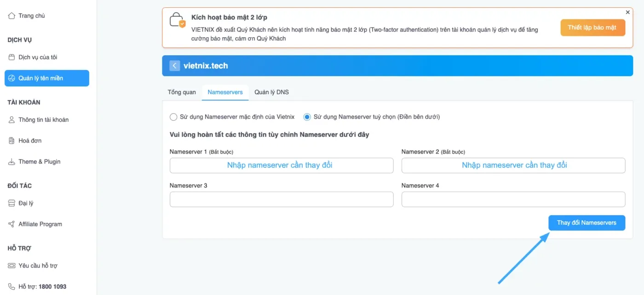Screen dimensions: 644x295
Task: Click the Thiết lập bảo mật button
Action: [592, 28]
